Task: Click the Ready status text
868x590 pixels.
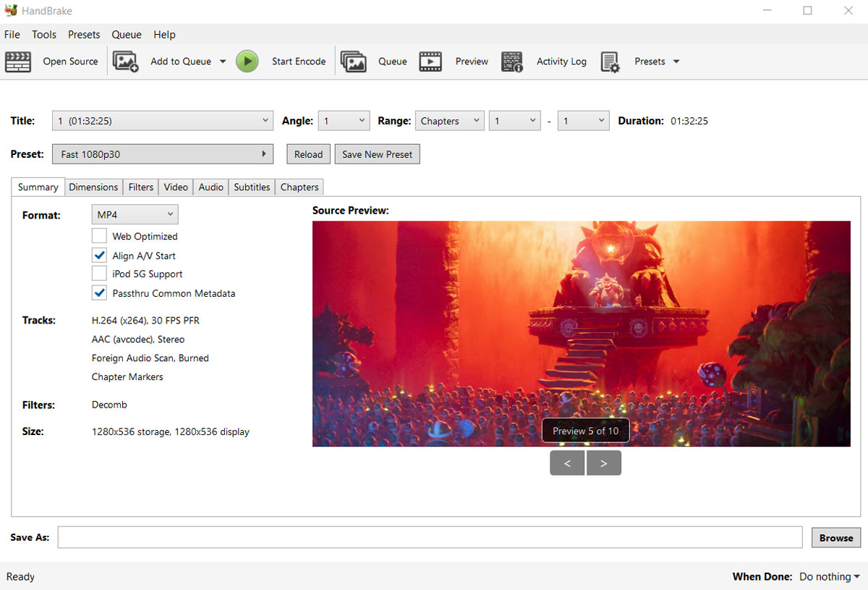Action: (20, 577)
